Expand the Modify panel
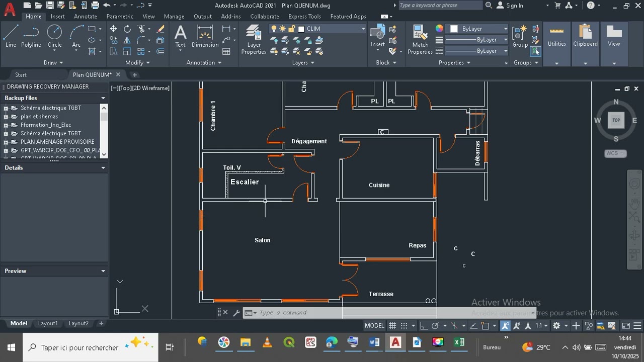Viewport: 644px width, 362px height. point(137,63)
